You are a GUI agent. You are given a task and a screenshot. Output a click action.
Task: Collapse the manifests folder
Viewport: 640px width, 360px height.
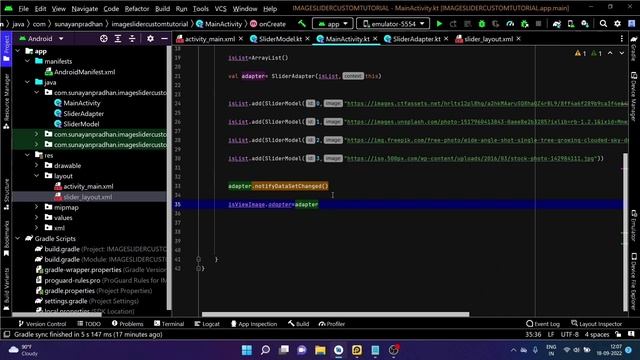(27, 61)
